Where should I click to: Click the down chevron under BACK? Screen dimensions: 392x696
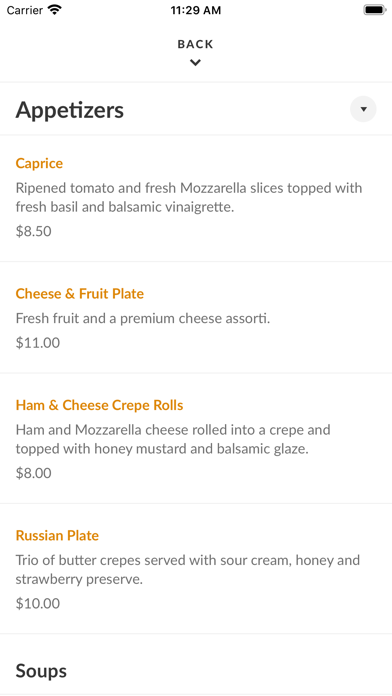[195, 63]
